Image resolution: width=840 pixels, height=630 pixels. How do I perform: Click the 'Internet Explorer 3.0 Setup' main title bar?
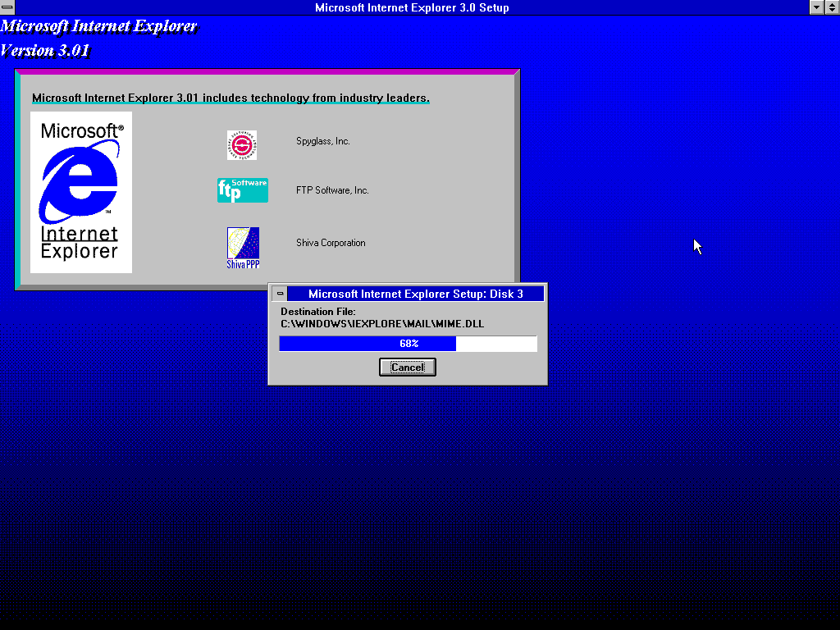[412, 7]
